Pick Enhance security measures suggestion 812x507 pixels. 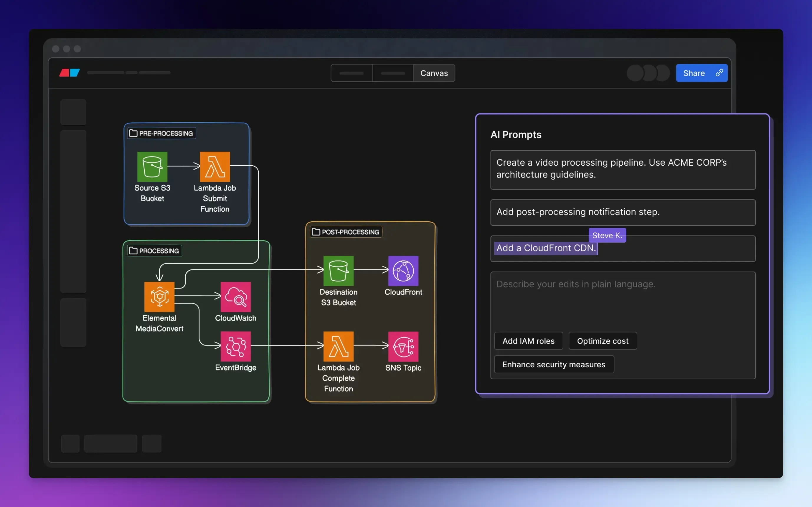(554, 365)
